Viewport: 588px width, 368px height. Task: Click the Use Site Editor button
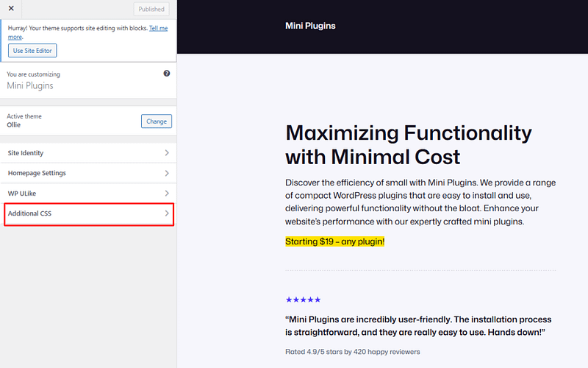point(32,51)
